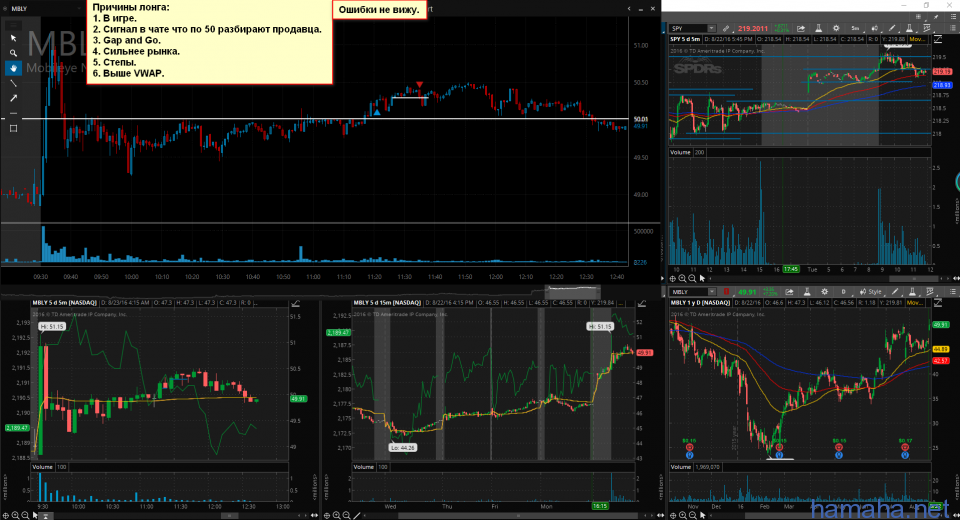This screenshot has height=520, width=960.
Task: Click the Hi: 51.15 bubble on MBLY 5m chart
Action: tap(51, 326)
